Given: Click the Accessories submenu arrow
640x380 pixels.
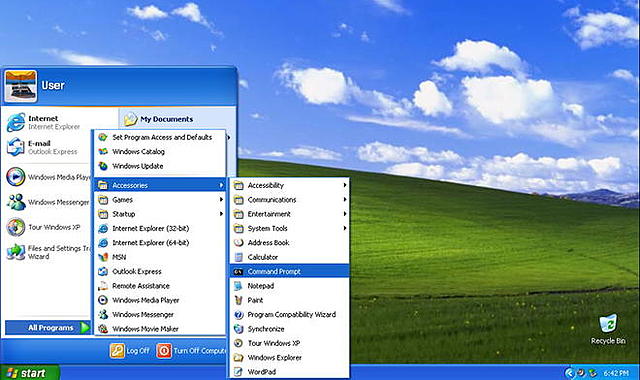Looking at the screenshot, I should pyautogui.click(x=221, y=185).
